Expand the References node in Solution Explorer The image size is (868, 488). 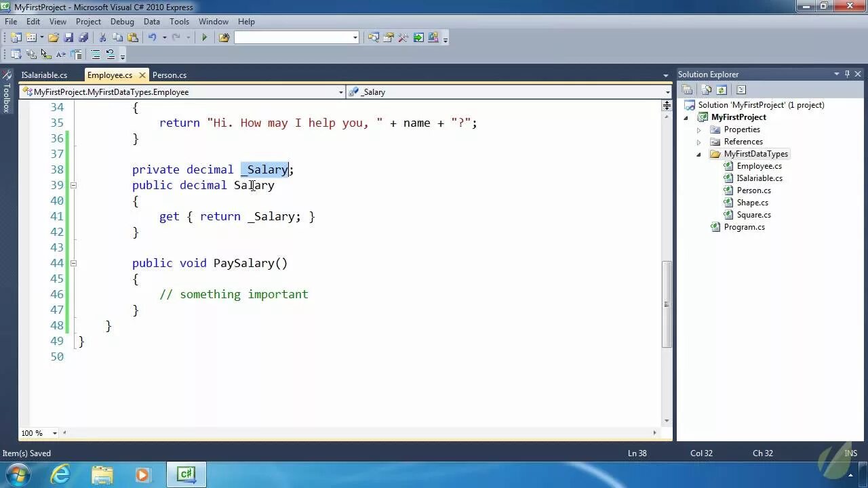point(699,142)
